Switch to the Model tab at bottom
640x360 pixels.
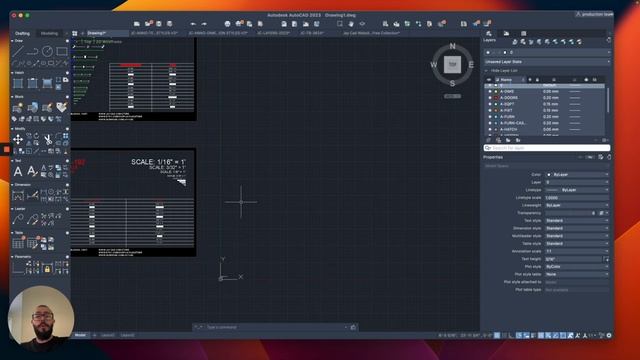pyautogui.click(x=80, y=335)
